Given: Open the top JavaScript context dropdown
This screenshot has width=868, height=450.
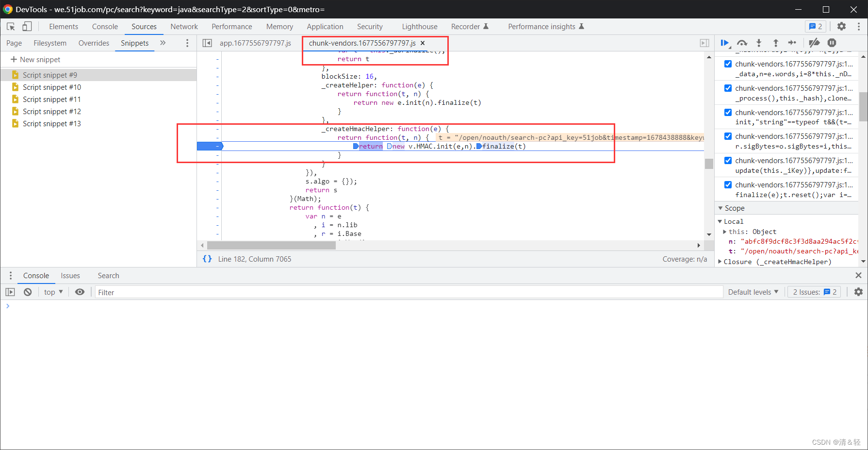Looking at the screenshot, I should [x=53, y=292].
